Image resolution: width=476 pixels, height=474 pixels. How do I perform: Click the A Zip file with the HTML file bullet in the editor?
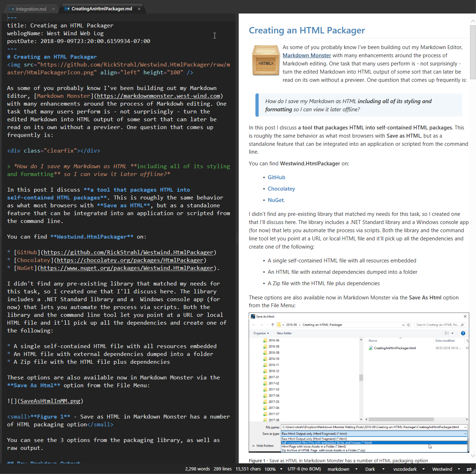coord(89,362)
